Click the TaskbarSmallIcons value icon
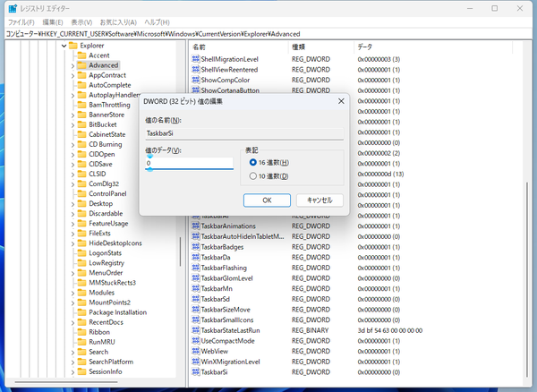The width and height of the screenshot is (537, 392). point(195,320)
